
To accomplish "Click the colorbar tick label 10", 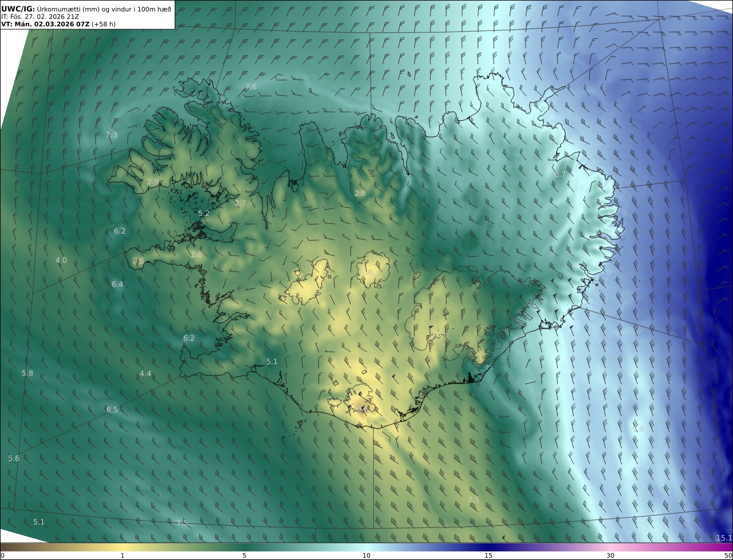I will 366,555.
